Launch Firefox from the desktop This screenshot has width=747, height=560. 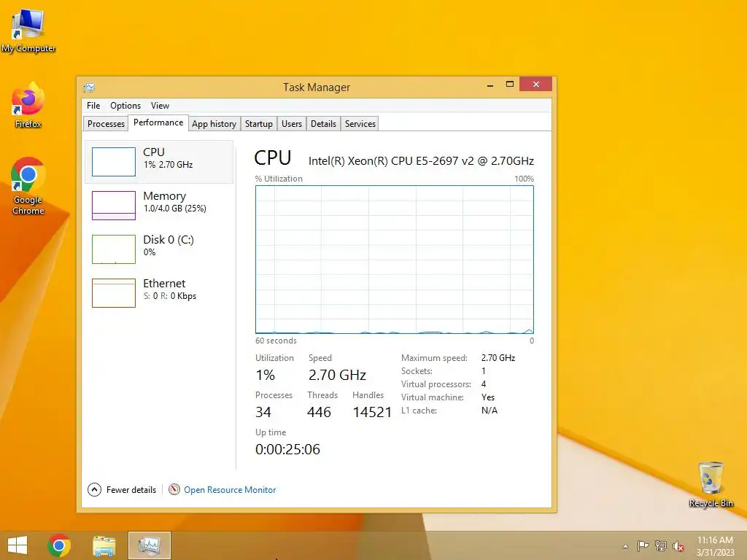28,105
